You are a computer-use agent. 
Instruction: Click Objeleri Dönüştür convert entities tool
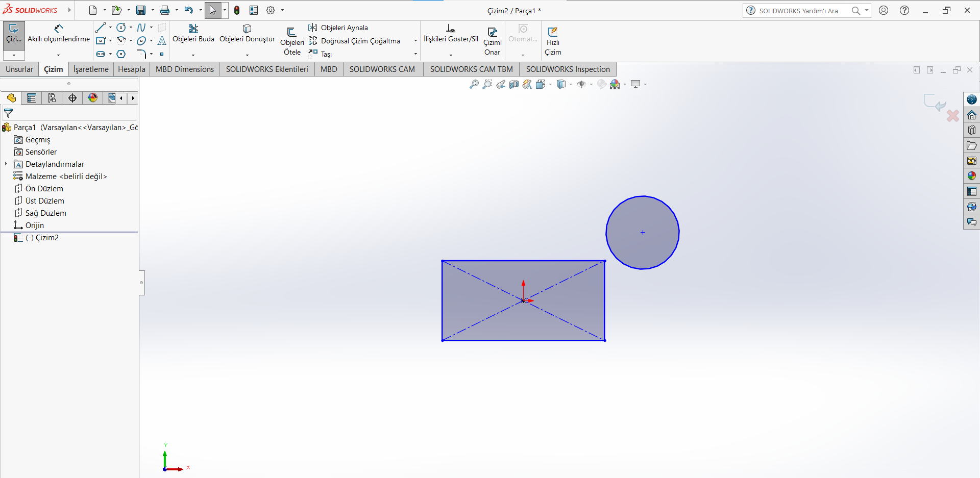click(x=247, y=33)
